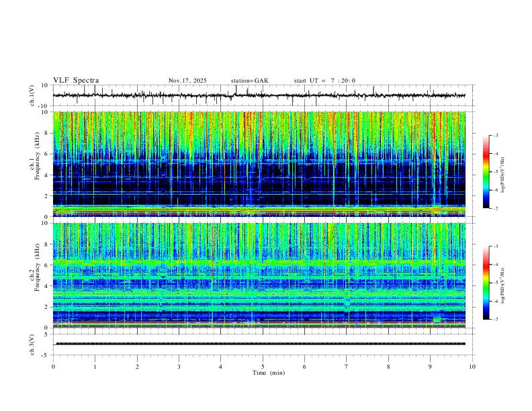
Task: Click the ch.1 spectrogram panel
Action: pyautogui.click(x=259, y=164)
